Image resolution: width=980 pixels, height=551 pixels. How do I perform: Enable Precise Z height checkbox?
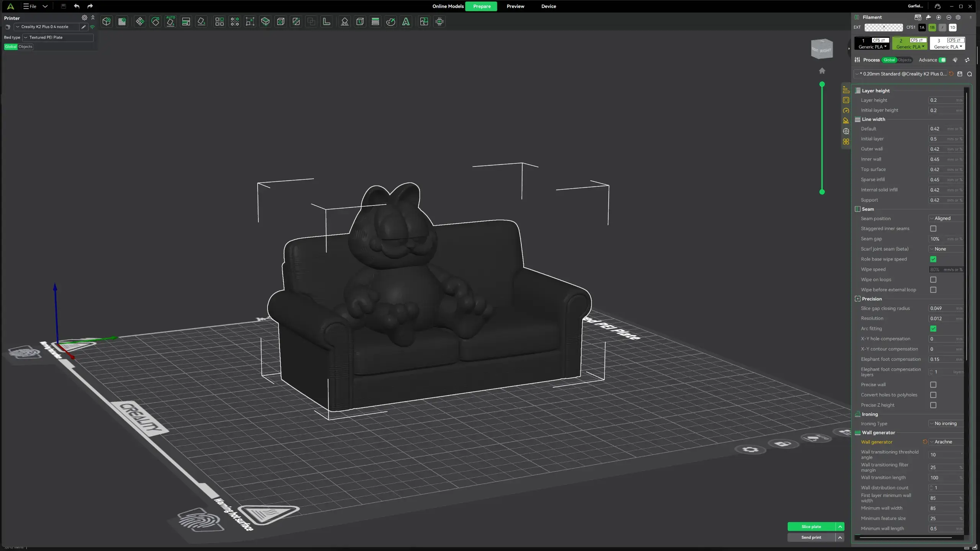[x=933, y=405]
